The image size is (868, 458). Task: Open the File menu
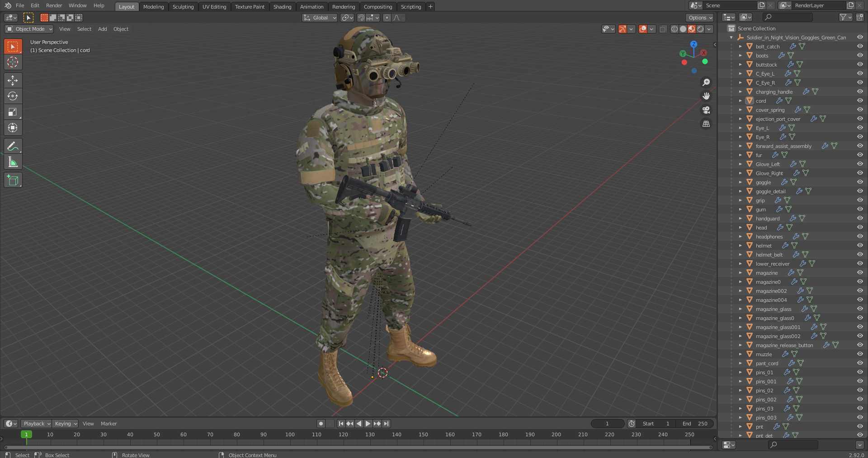coord(20,5)
